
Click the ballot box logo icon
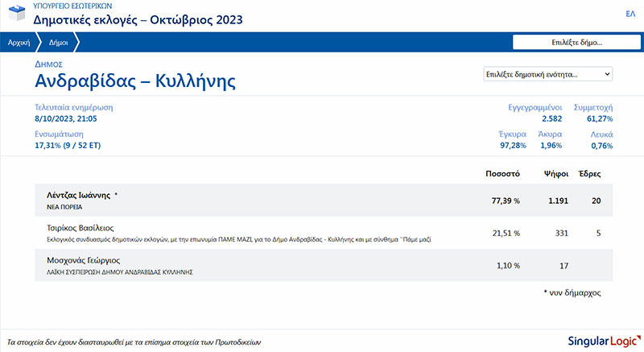[x=14, y=14]
